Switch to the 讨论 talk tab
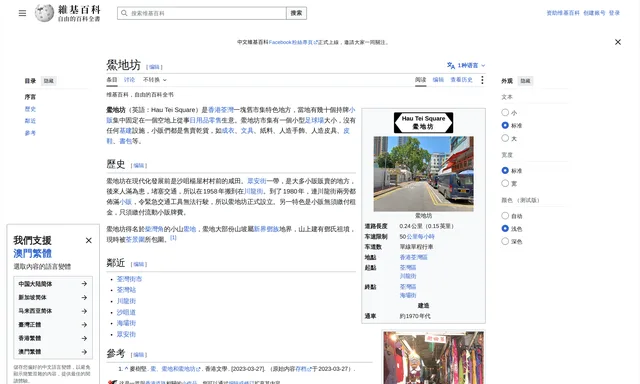640x384 pixels. [x=129, y=80]
